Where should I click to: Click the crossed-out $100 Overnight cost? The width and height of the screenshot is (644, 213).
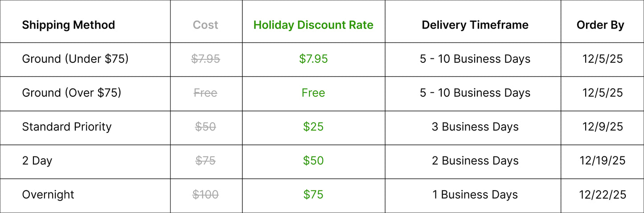click(205, 195)
